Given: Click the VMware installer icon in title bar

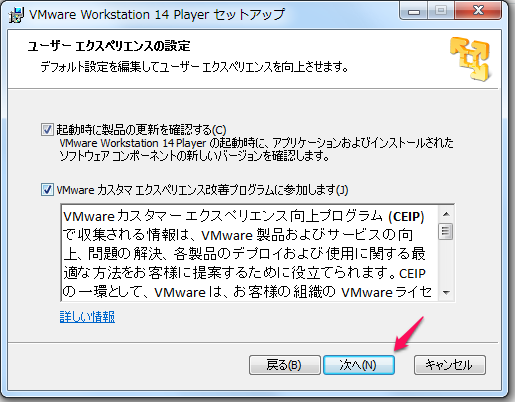Looking at the screenshot, I should 16,15.
